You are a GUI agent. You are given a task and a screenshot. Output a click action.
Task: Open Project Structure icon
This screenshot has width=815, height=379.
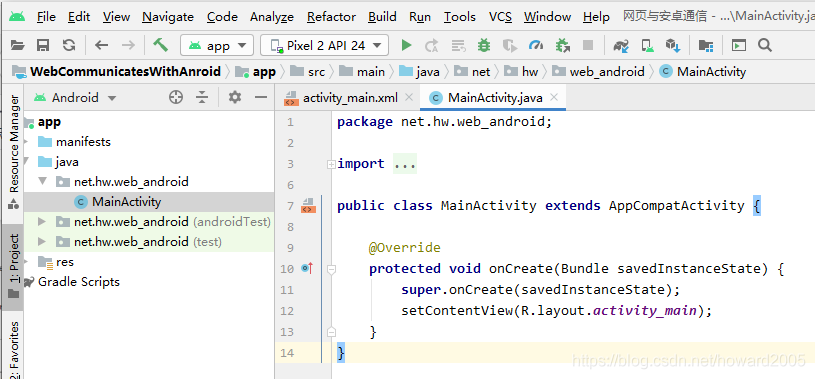705,46
